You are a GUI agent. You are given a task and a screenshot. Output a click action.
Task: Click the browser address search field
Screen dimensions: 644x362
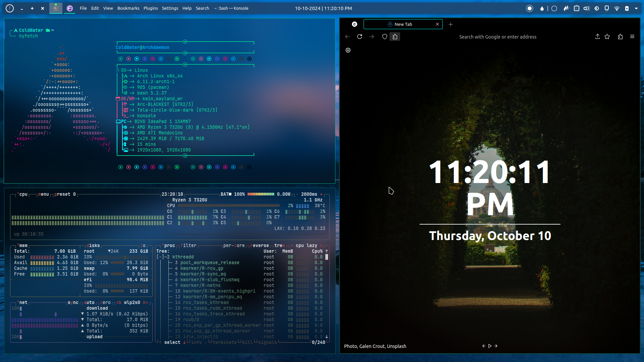point(497,37)
